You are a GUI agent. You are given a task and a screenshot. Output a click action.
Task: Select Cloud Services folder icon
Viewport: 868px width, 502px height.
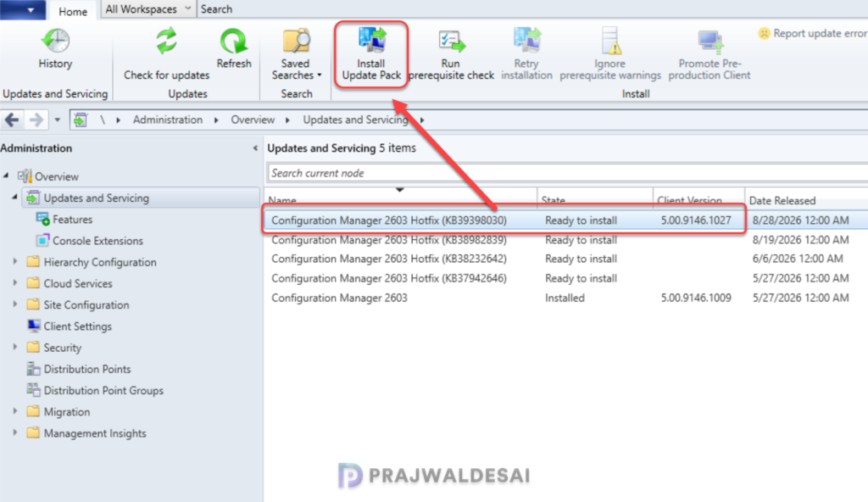(x=33, y=283)
